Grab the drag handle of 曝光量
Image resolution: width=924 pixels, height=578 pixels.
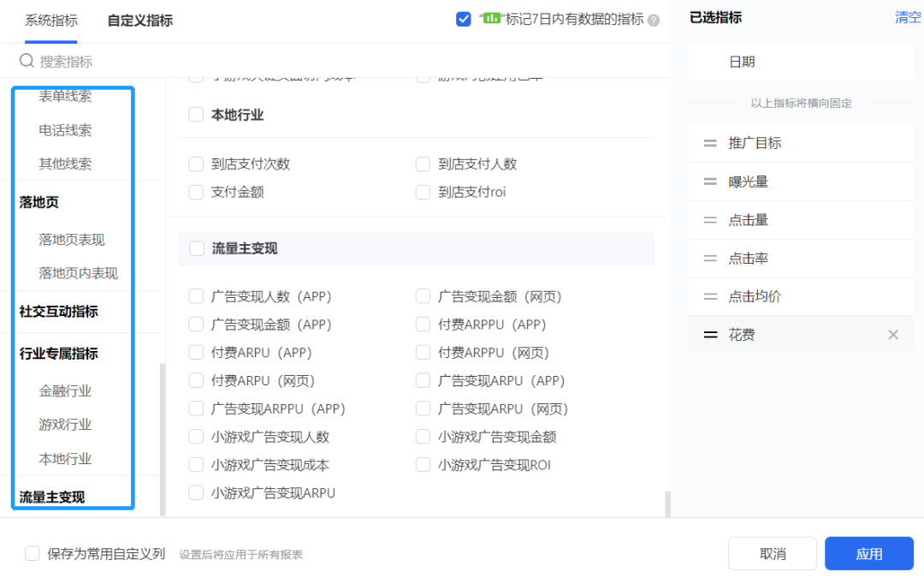(x=710, y=182)
